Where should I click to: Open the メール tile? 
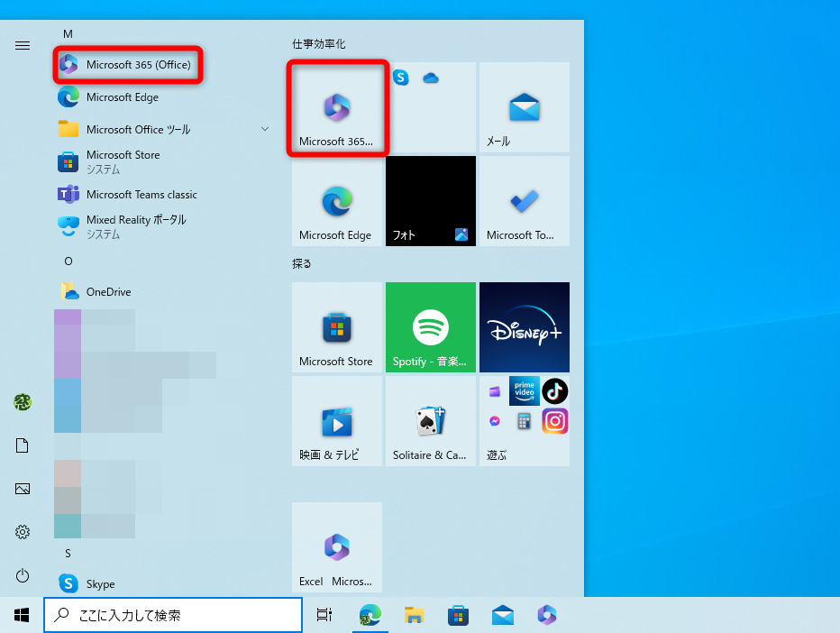point(524,106)
